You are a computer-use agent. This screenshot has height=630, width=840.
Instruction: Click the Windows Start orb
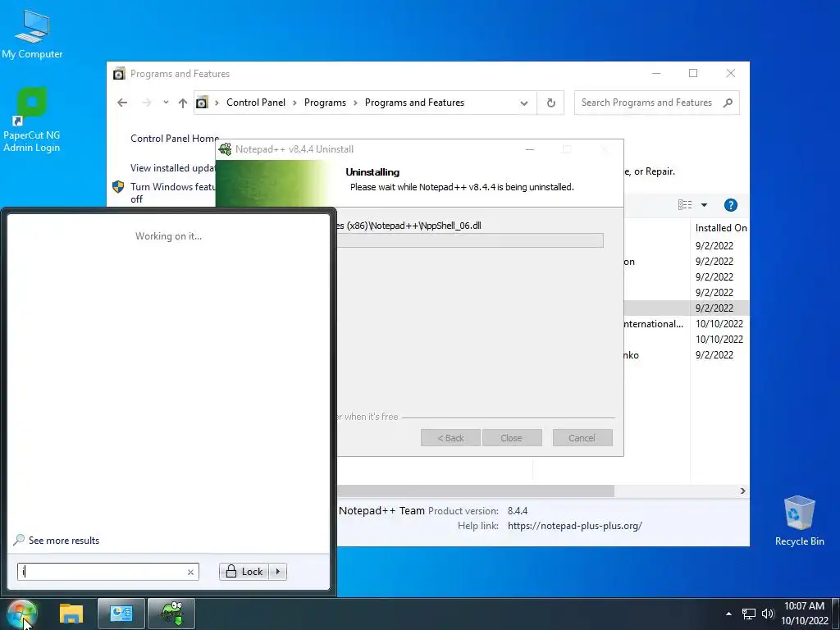tap(22, 614)
